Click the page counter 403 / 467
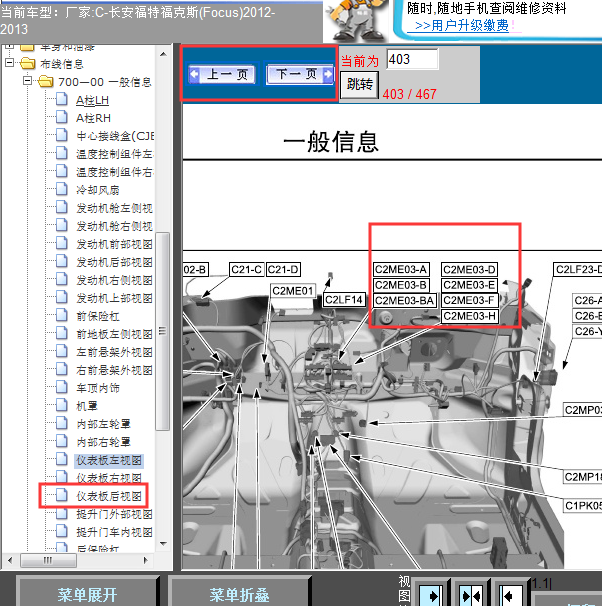 [x=410, y=94]
